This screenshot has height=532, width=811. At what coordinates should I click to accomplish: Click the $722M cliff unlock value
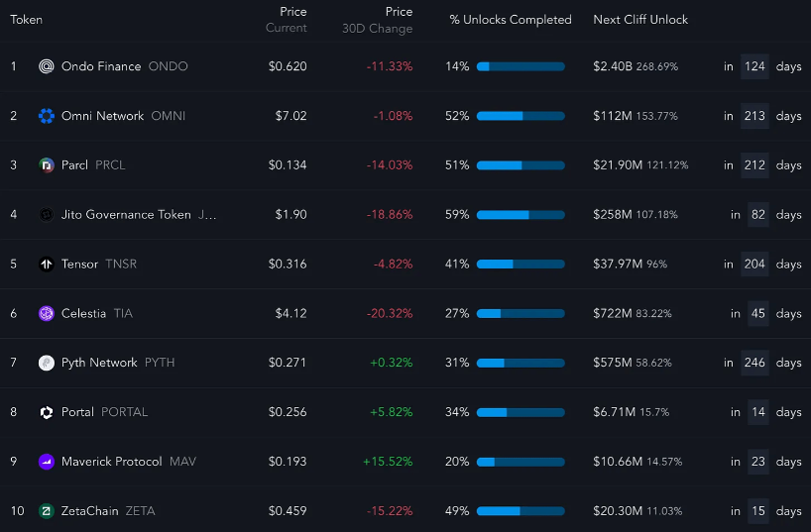click(613, 313)
